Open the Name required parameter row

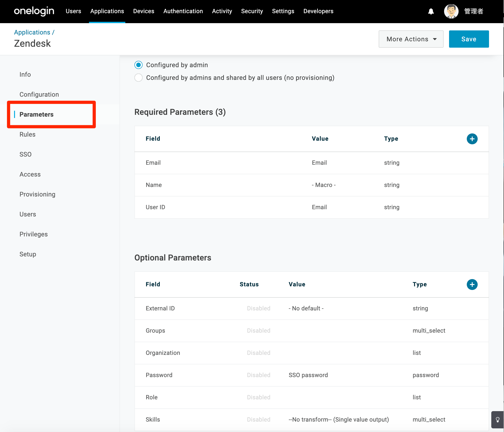pos(311,185)
